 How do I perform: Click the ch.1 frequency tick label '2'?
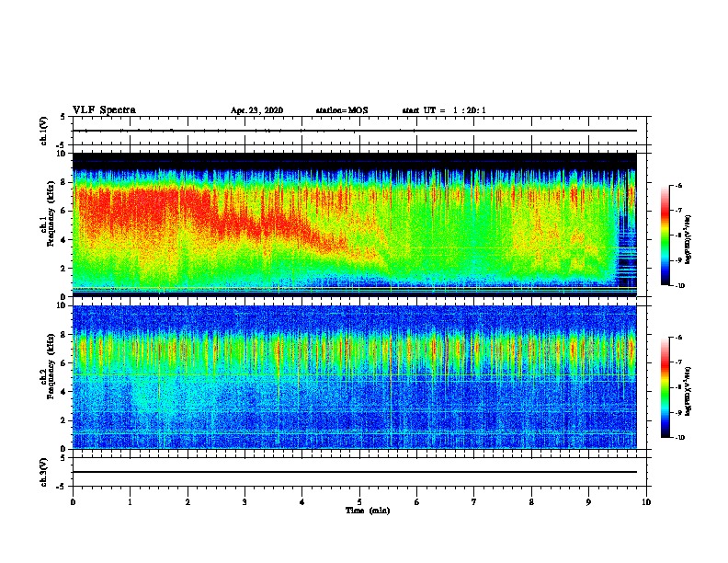(x=63, y=269)
